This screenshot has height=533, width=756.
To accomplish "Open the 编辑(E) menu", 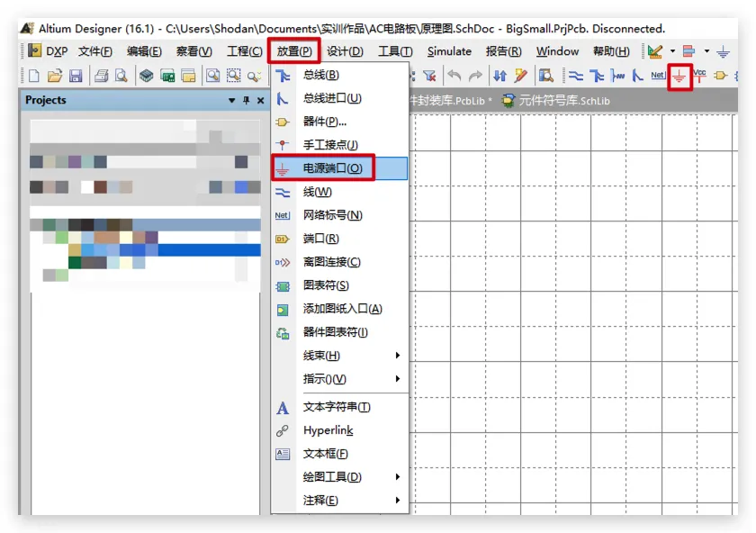I will pyautogui.click(x=144, y=51).
